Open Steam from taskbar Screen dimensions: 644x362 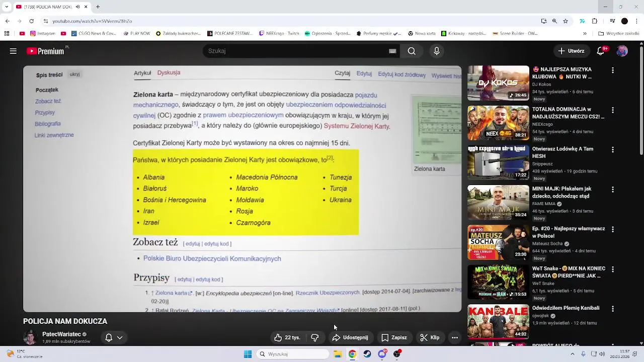click(x=367, y=354)
